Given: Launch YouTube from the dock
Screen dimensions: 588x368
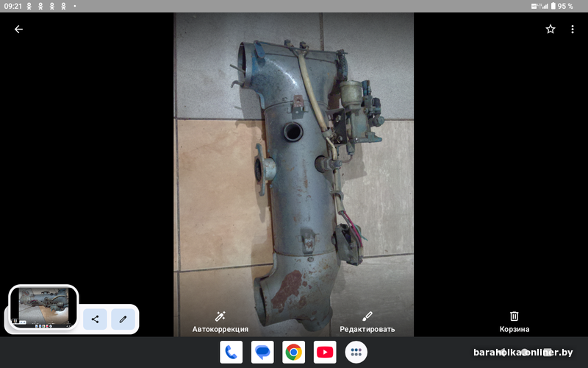Looking at the screenshot, I should click(325, 353).
